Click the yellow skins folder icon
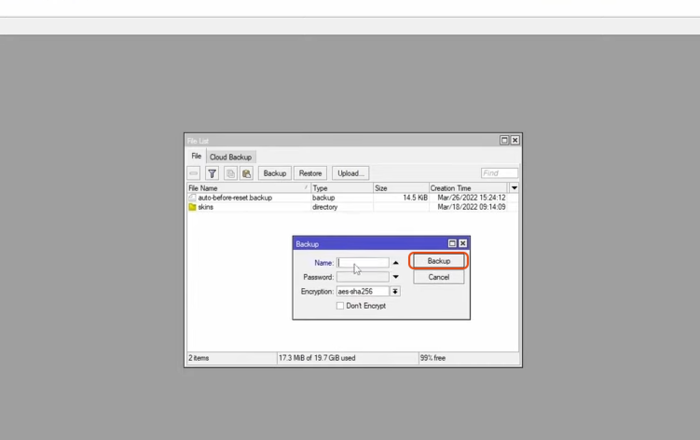700x440 pixels. point(193,207)
